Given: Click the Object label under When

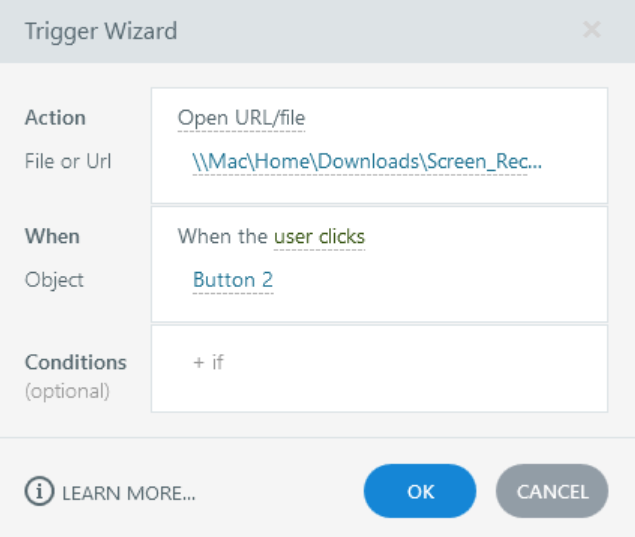Looking at the screenshot, I should pos(54,280).
